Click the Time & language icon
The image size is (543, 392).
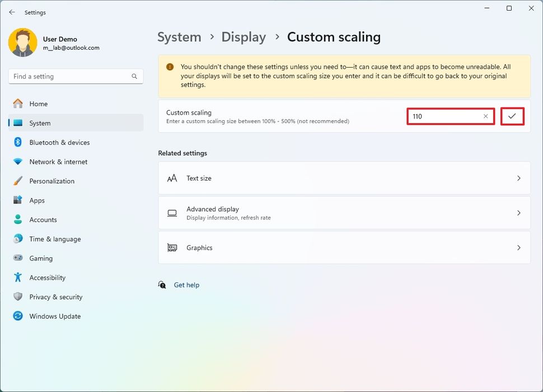click(x=17, y=239)
